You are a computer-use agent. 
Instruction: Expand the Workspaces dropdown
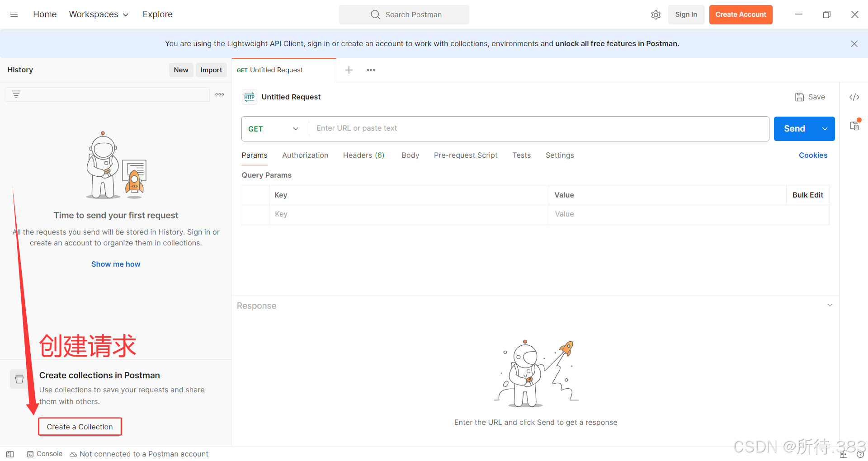coord(99,14)
